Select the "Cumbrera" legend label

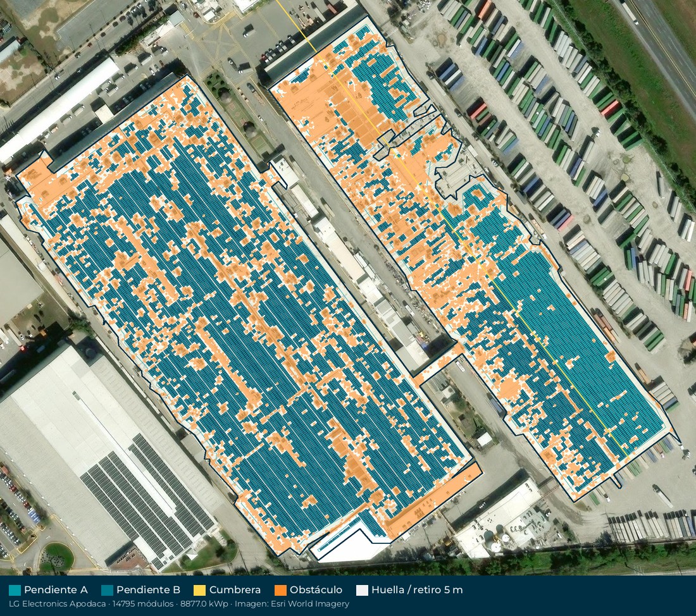pos(235,590)
